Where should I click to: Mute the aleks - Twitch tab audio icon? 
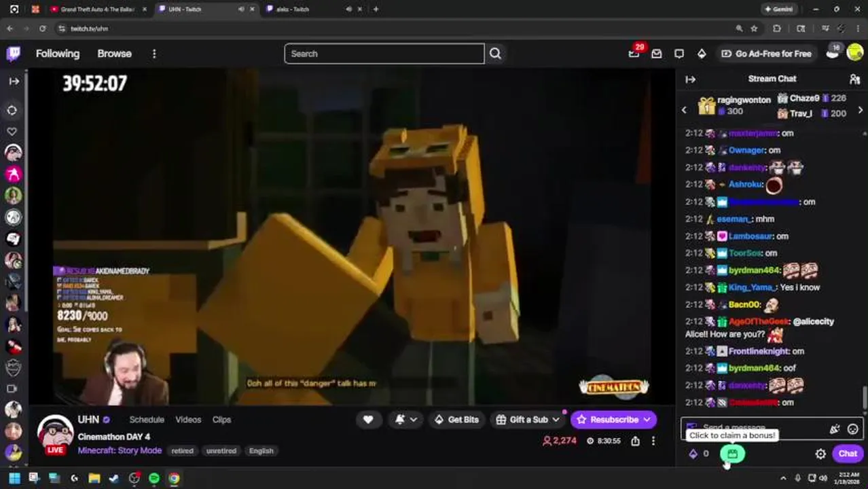[348, 10]
